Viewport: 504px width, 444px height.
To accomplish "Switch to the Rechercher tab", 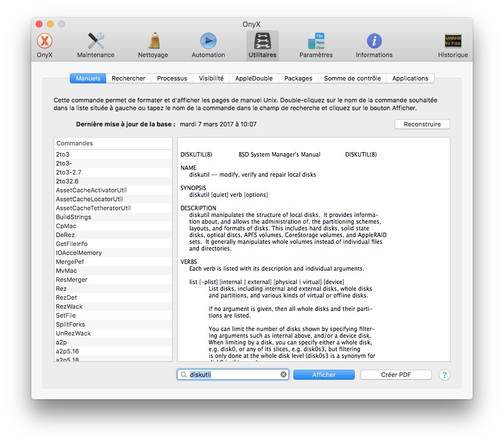I will click(x=129, y=78).
